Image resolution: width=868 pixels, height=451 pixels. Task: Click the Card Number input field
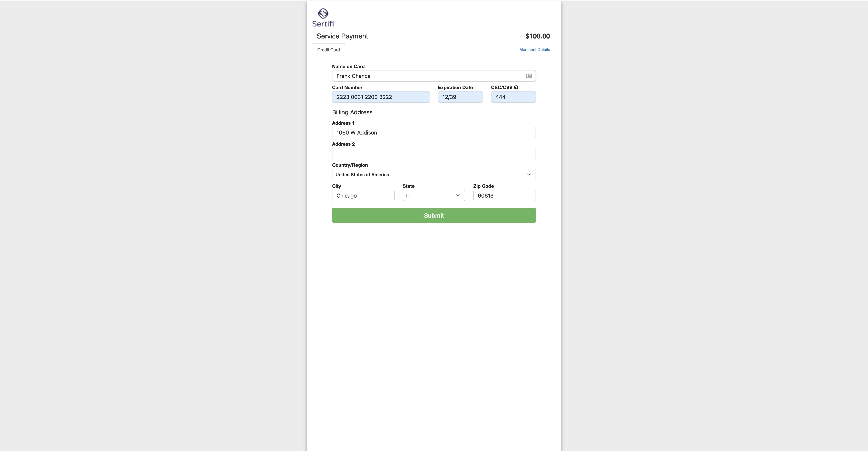click(x=381, y=97)
